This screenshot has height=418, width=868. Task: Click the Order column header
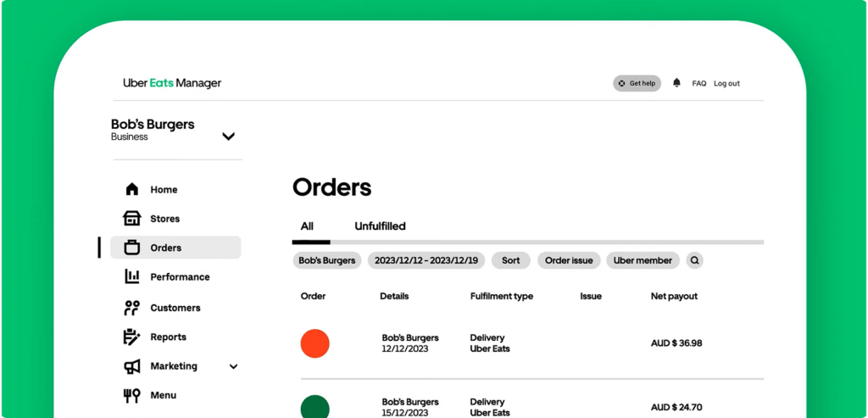click(313, 296)
